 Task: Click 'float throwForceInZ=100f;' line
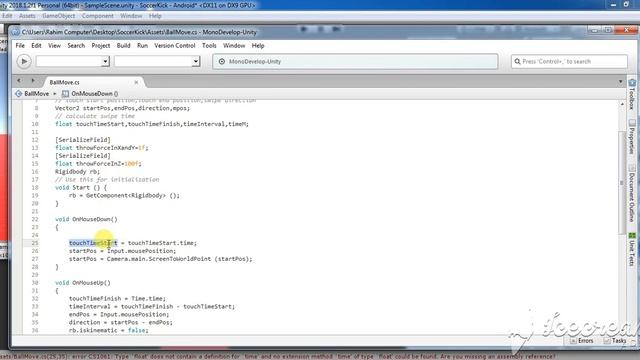[x=98, y=164]
